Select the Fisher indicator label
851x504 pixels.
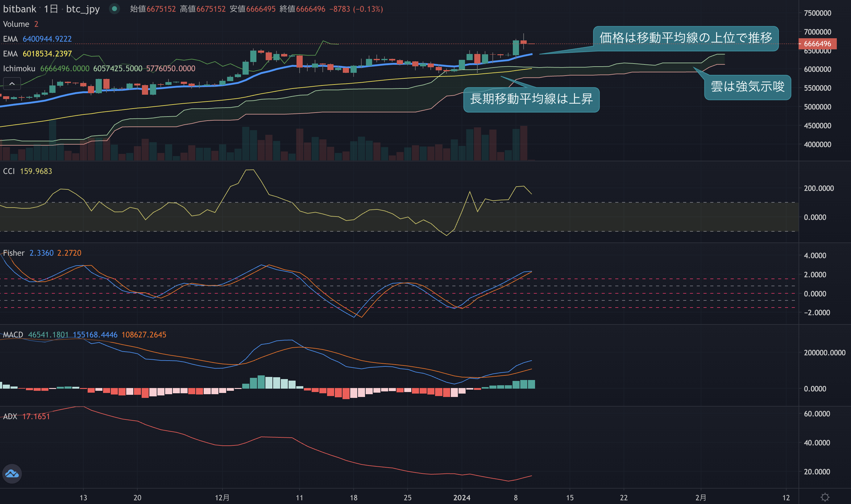click(14, 253)
